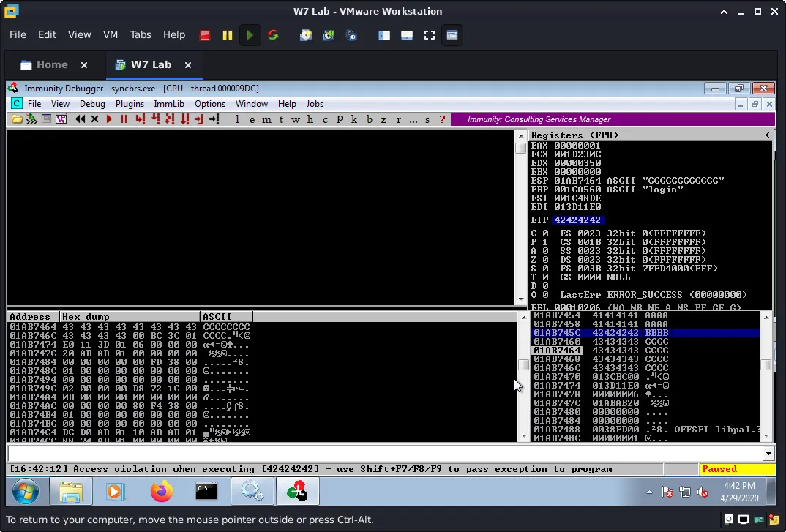Pause execution with the red pause icon

click(x=124, y=119)
